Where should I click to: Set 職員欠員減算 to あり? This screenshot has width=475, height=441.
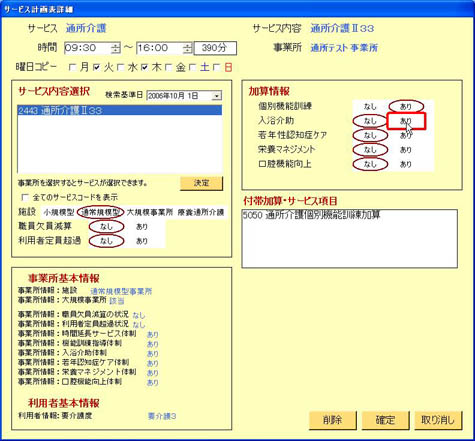(142, 227)
